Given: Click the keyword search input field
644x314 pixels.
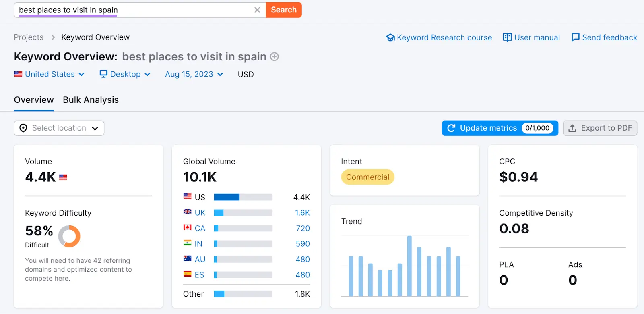Looking at the screenshot, I should tap(133, 10).
